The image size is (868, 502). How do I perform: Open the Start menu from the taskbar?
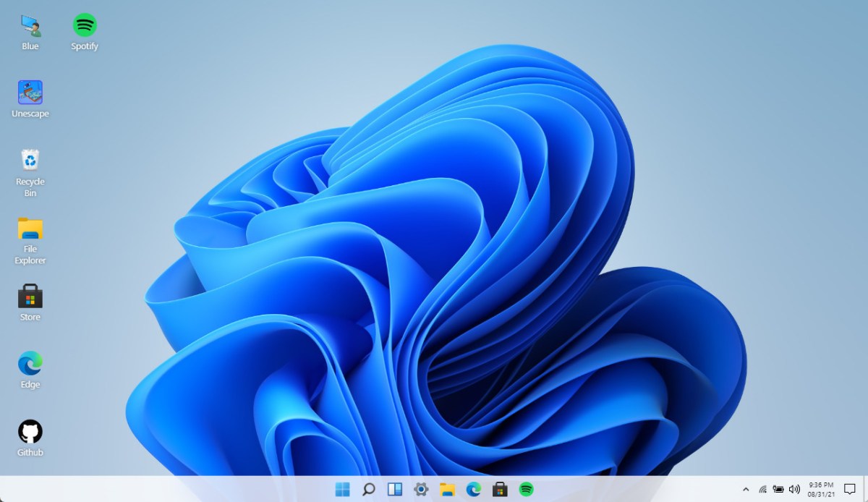[x=342, y=490]
